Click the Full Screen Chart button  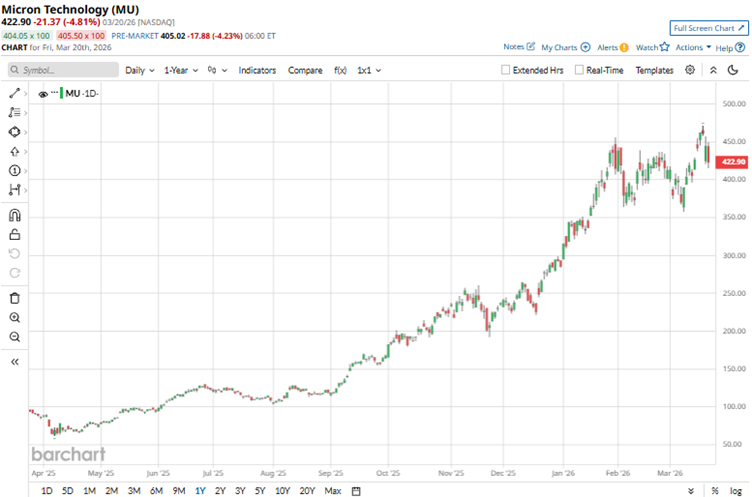tap(708, 28)
